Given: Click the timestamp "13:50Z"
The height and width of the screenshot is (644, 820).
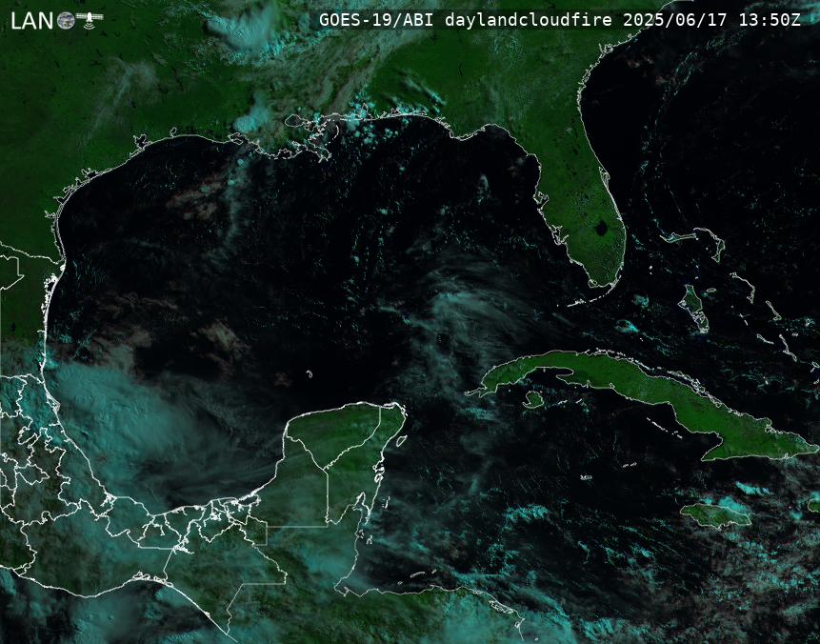Looking at the screenshot, I should (x=770, y=20).
